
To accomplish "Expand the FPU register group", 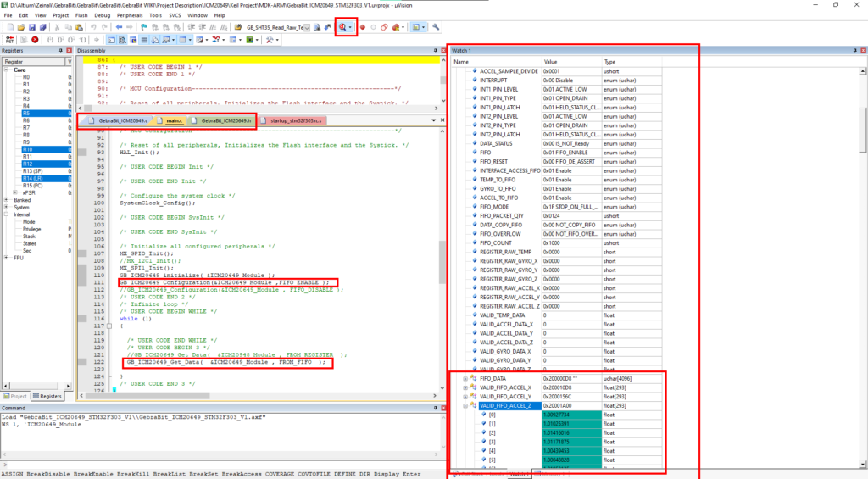I will point(7,258).
